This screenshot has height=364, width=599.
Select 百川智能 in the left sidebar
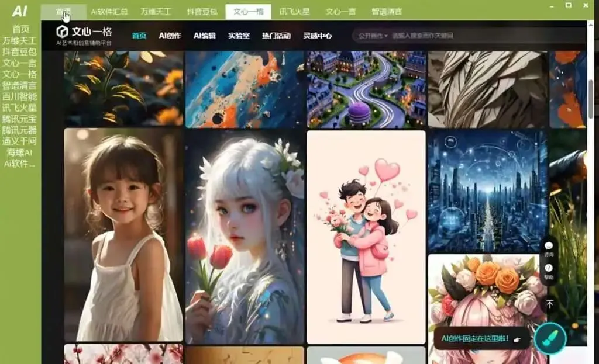click(x=19, y=96)
